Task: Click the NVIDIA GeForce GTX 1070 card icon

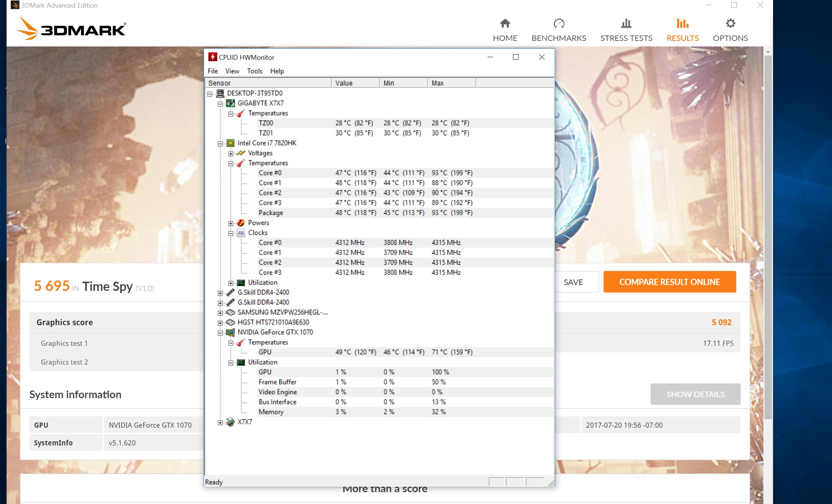Action: [230, 332]
